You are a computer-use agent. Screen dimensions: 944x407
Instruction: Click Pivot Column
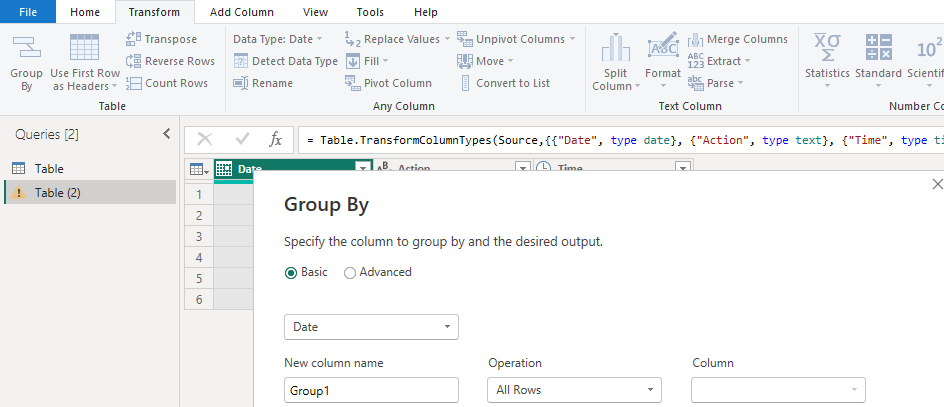388,83
